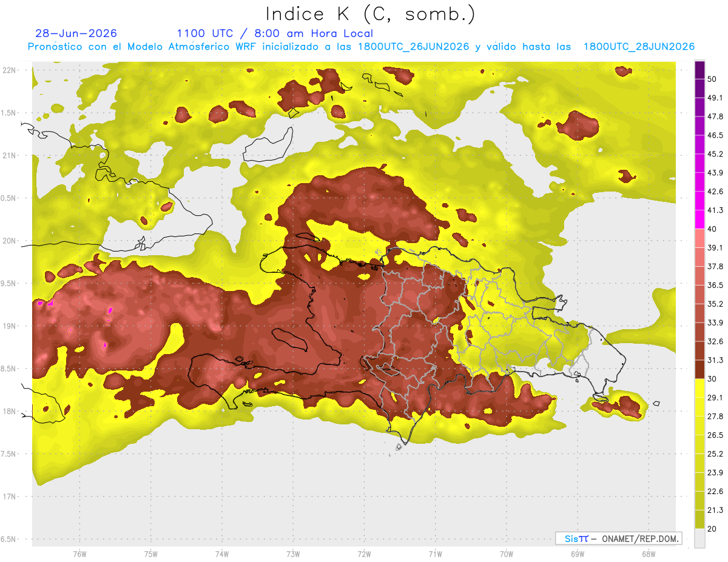728x562 pixels.
Task: Click the dark purple legend swatch above 50
Action: point(700,70)
